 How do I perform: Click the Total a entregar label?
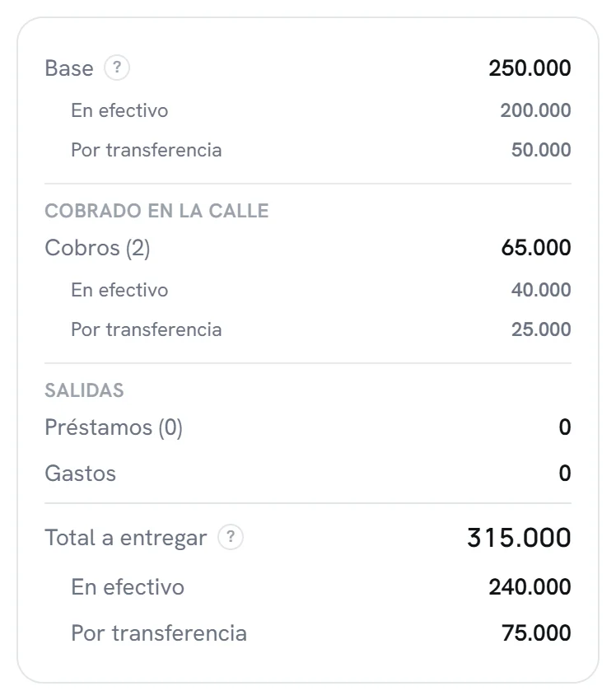click(126, 538)
